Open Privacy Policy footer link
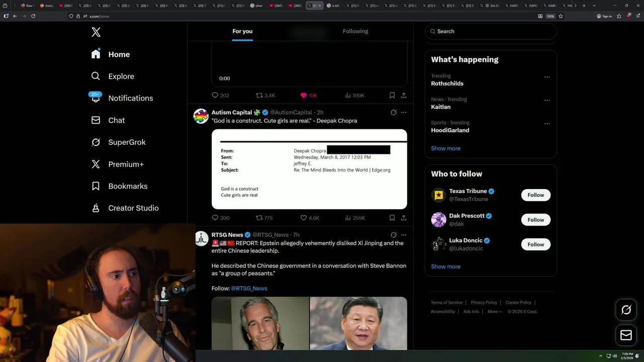The image size is (644, 362). click(484, 303)
